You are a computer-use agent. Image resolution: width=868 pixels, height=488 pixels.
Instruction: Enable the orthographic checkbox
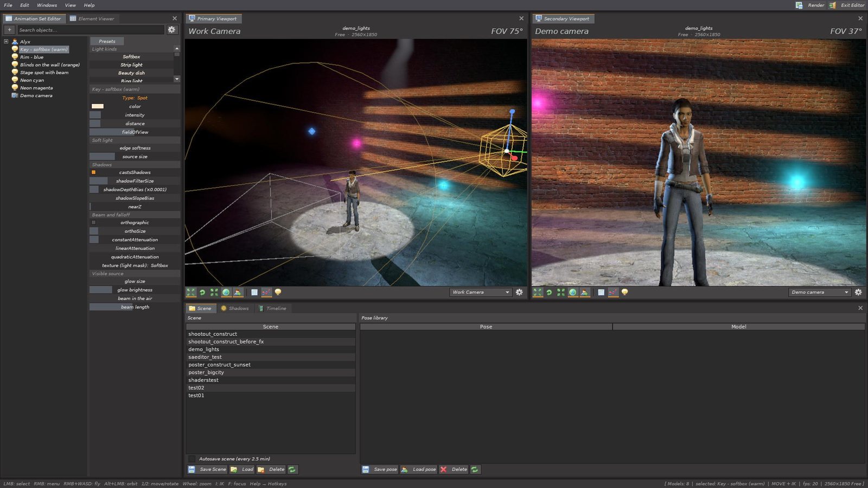[93, 223]
